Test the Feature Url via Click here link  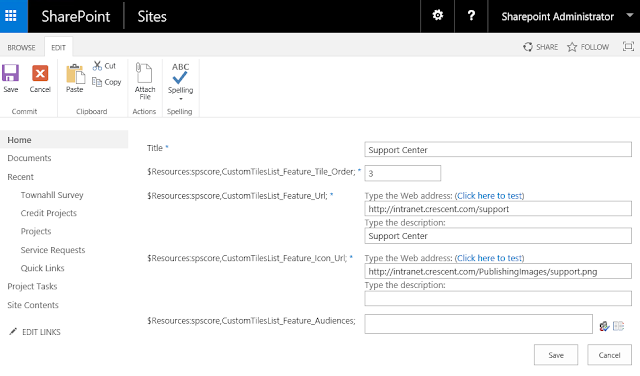pyautogui.click(x=489, y=196)
